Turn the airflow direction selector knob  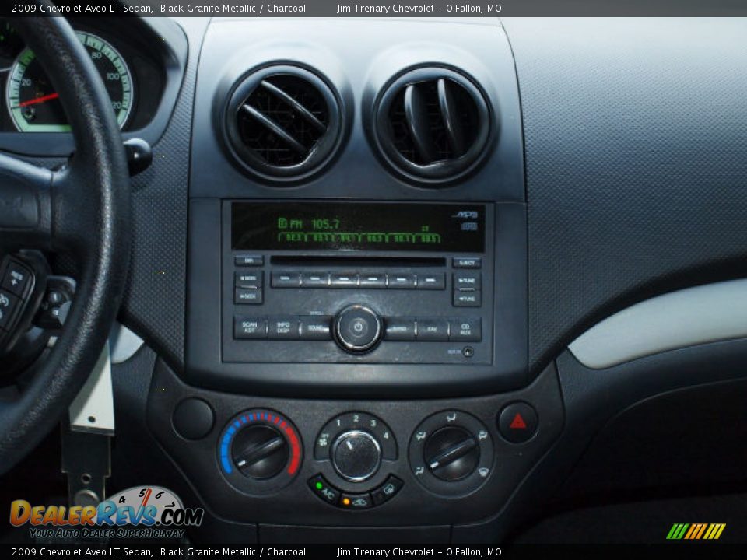point(451,455)
